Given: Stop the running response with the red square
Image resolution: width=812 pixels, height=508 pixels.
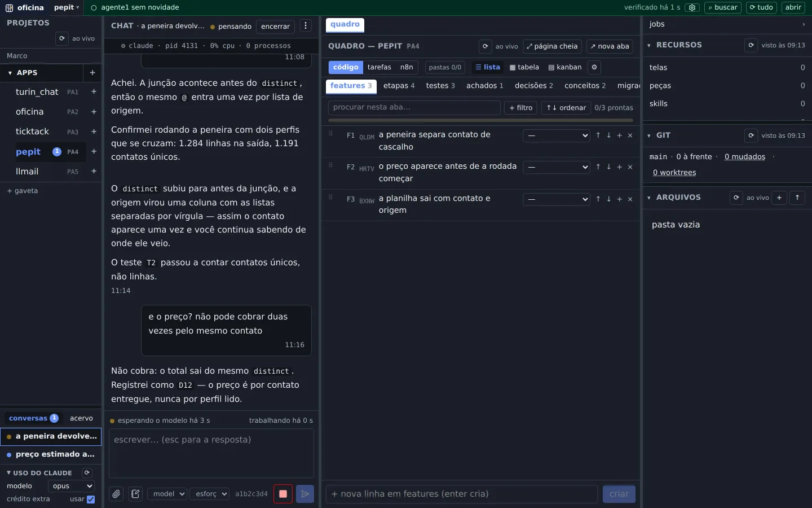Looking at the screenshot, I should pyautogui.click(x=283, y=494).
